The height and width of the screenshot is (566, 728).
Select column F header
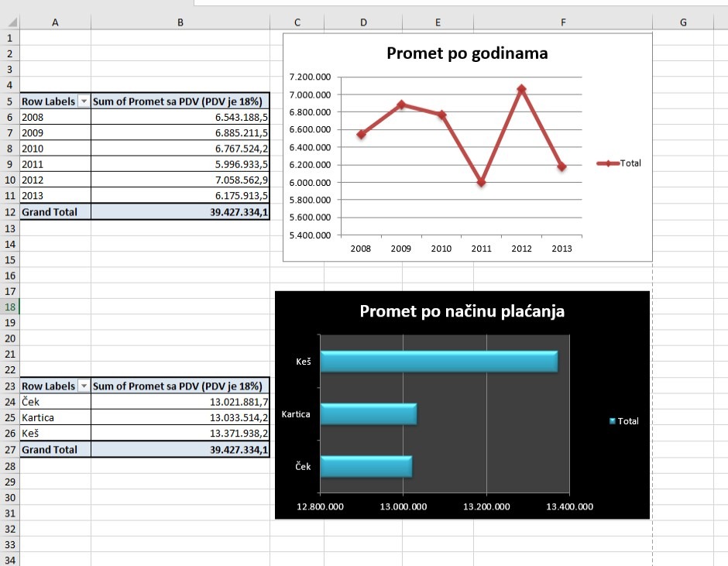click(563, 22)
